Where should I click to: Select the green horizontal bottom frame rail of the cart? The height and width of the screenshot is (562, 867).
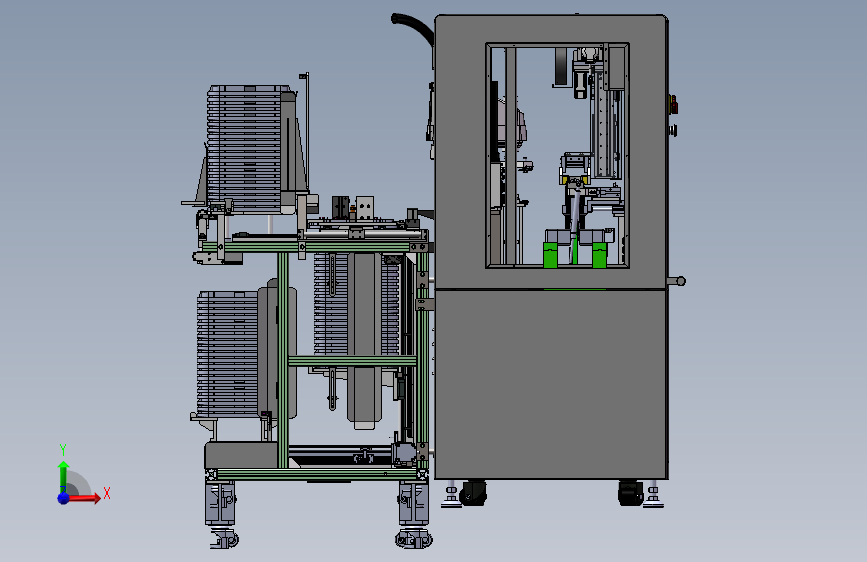pyautogui.click(x=318, y=474)
